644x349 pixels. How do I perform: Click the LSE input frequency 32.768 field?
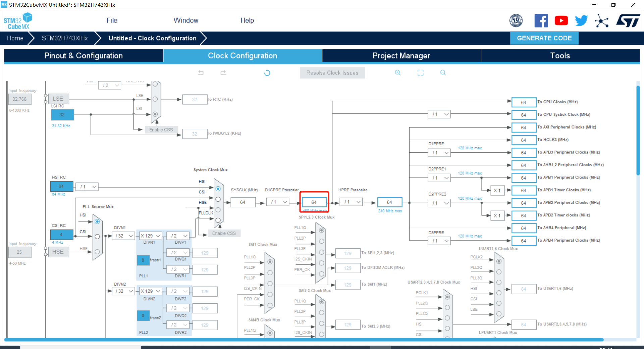click(x=20, y=99)
